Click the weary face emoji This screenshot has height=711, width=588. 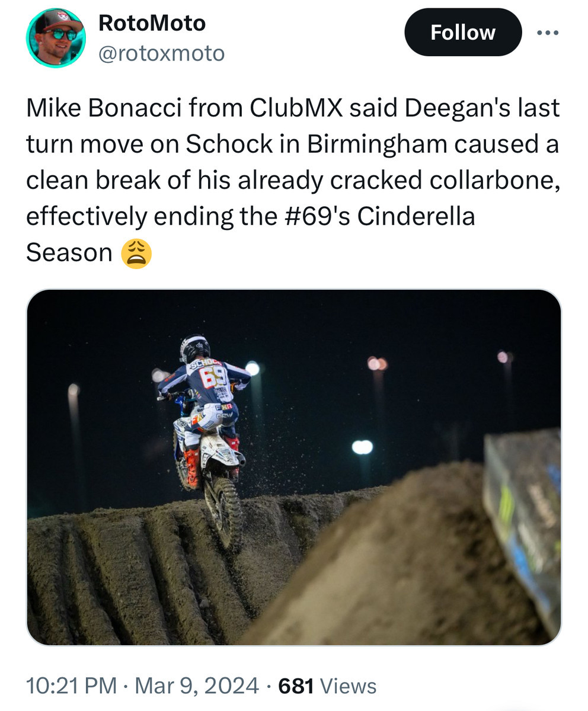point(136,254)
